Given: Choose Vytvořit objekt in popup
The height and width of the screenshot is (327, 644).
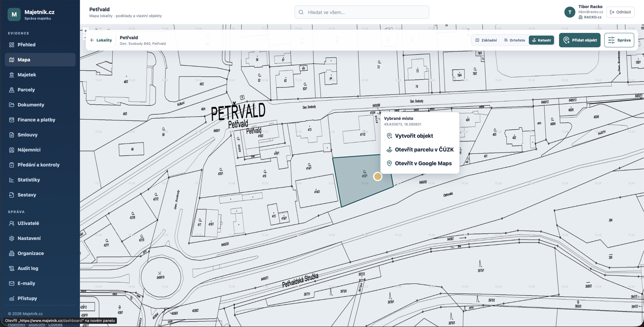Looking at the screenshot, I should click(x=420, y=136).
